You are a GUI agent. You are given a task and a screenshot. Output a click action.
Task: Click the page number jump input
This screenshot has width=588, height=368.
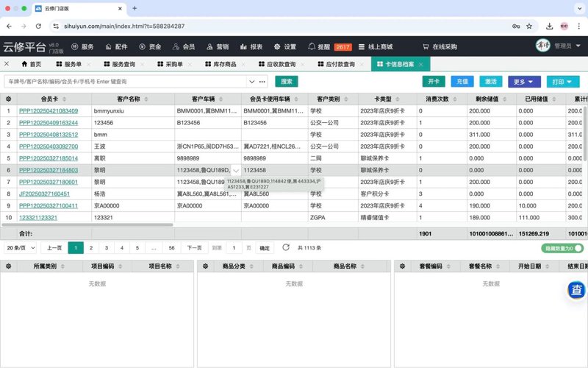pos(234,248)
